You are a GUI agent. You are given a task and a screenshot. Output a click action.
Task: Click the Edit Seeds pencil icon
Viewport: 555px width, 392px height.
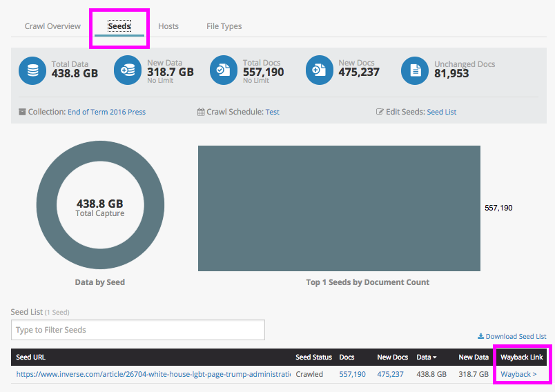point(380,112)
